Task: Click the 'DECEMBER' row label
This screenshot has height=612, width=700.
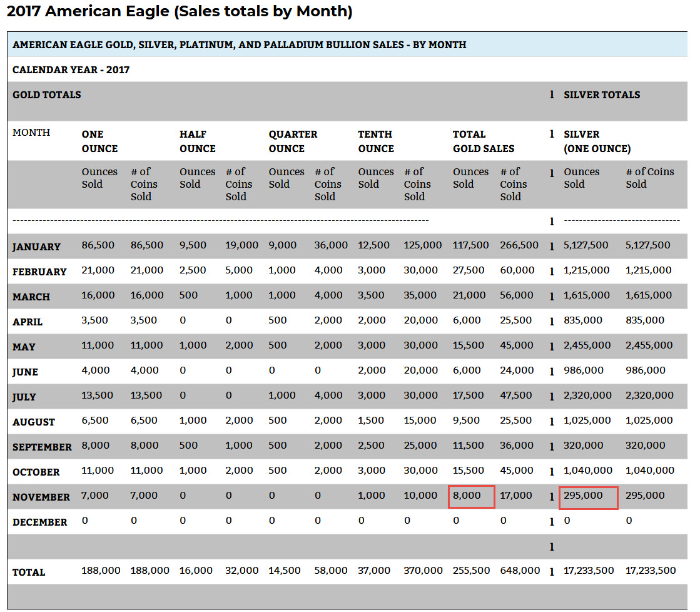Action: coord(40,522)
